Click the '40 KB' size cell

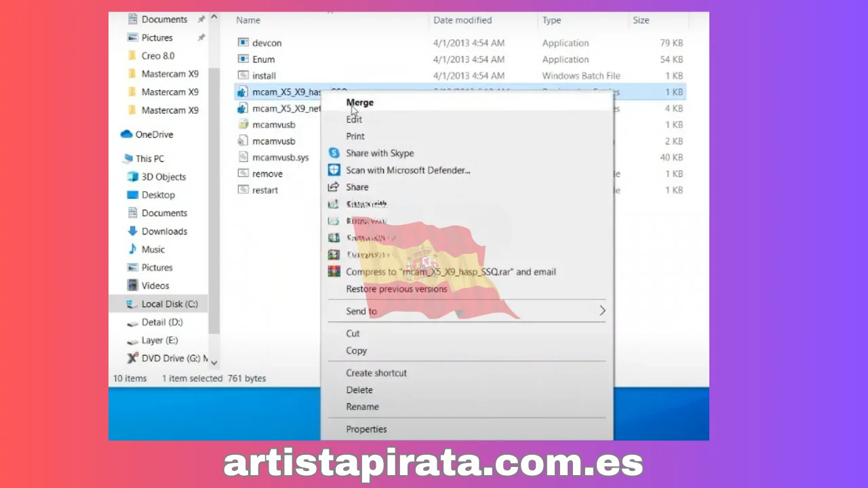click(x=671, y=157)
